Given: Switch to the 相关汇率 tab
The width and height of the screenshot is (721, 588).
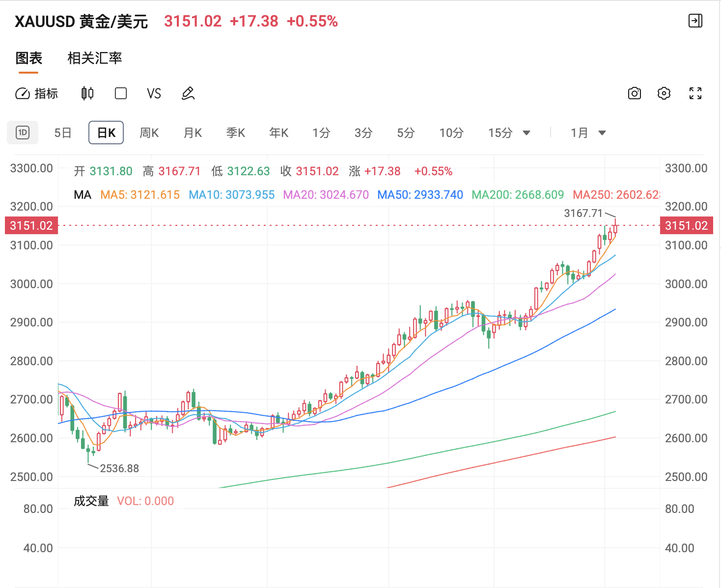Looking at the screenshot, I should click(94, 58).
